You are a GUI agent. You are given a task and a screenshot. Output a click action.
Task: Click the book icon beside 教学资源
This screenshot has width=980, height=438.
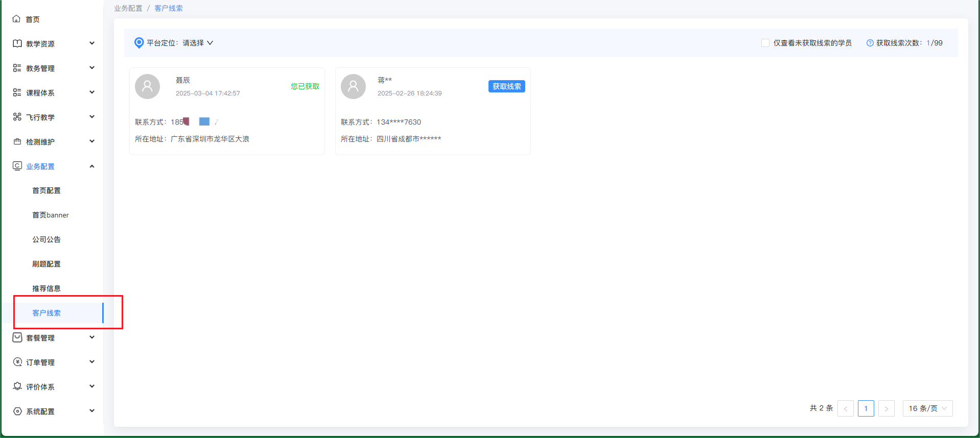[x=17, y=43]
